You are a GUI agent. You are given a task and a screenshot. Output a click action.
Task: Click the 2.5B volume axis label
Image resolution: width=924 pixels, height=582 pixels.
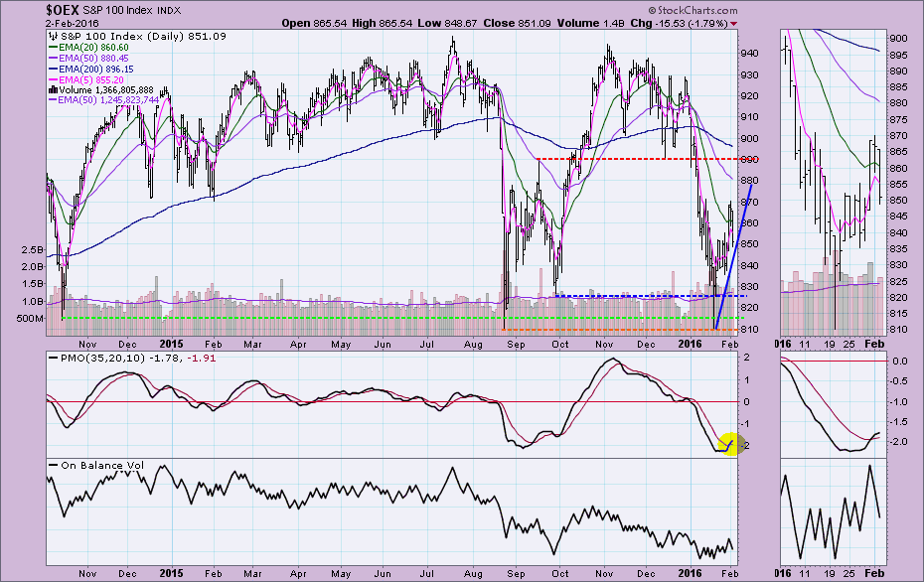(33, 249)
